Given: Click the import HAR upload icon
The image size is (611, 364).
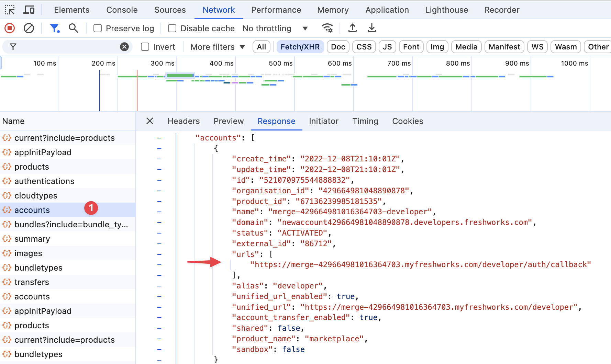Looking at the screenshot, I should 352,28.
